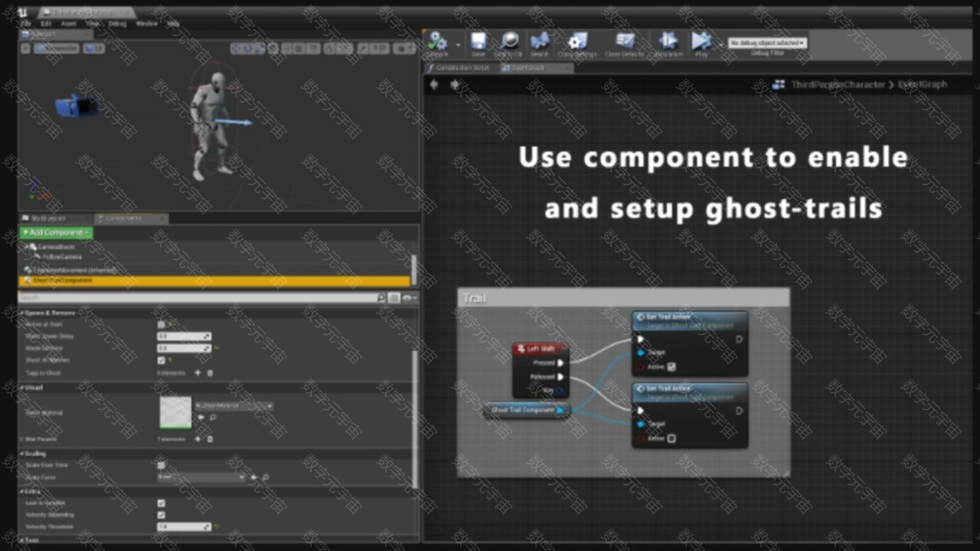This screenshot has height=551, width=980.
Task: Open property matrix grid icon
Action: [394, 297]
